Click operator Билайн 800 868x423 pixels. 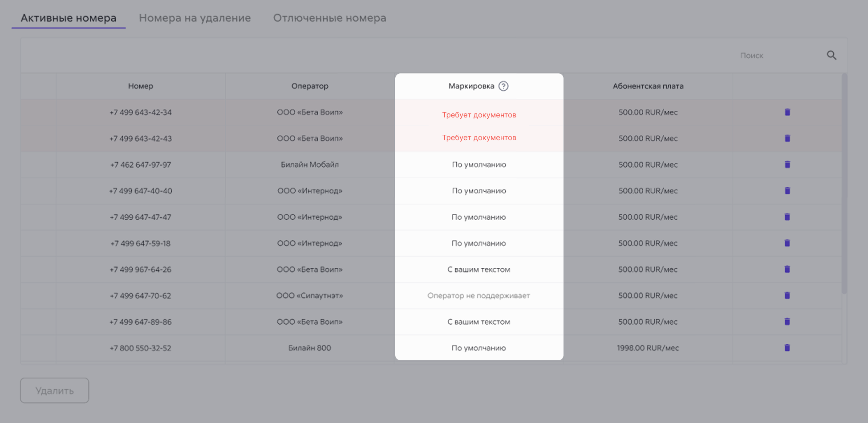tap(310, 348)
